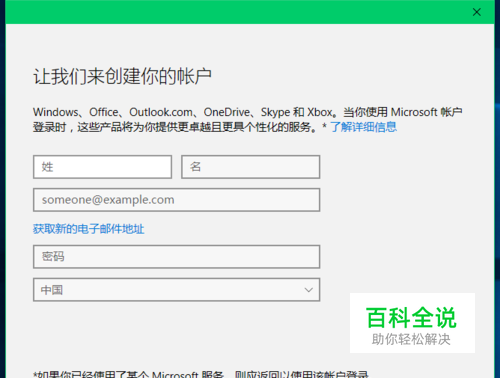This screenshot has width=500, height=378.
Task: Open the 了解详细信息 link
Action: tap(363, 127)
